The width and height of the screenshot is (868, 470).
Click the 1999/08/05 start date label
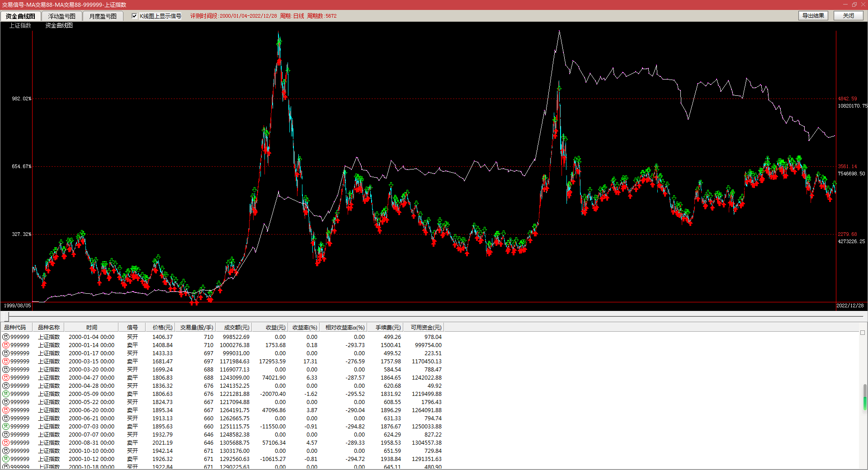(x=18, y=305)
